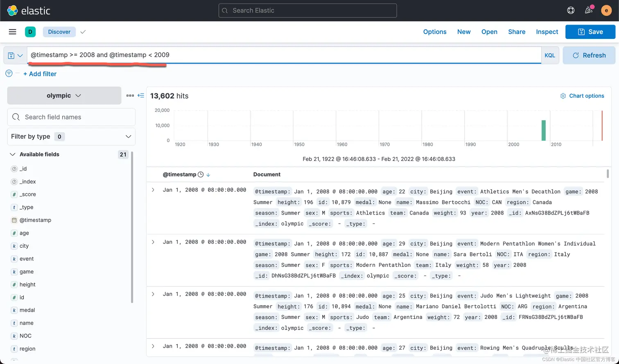Select the event field
Screen dimensions: 619x364
(x=27, y=259)
